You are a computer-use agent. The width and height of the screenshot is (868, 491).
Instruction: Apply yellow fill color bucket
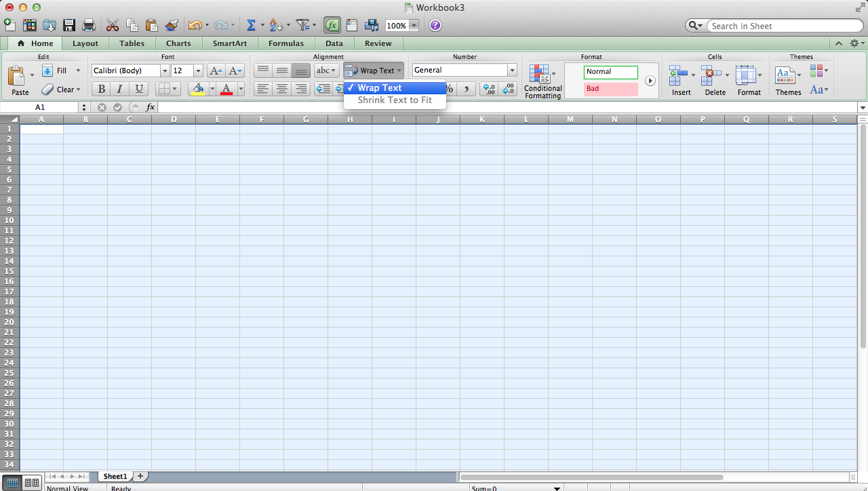point(197,89)
